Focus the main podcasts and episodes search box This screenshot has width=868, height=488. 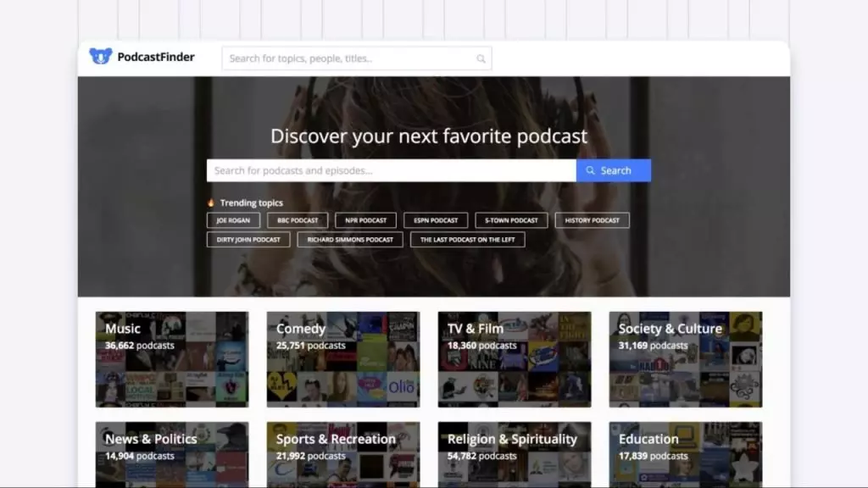pos(392,170)
